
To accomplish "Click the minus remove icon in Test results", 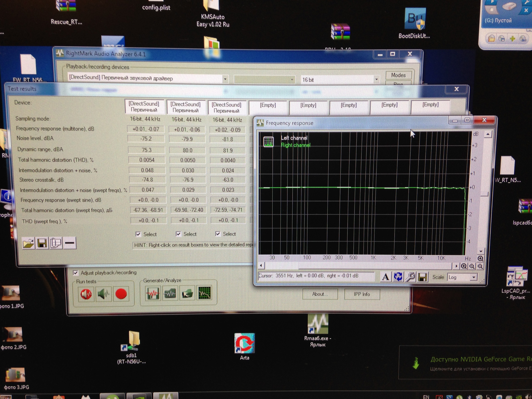I will click(x=69, y=243).
